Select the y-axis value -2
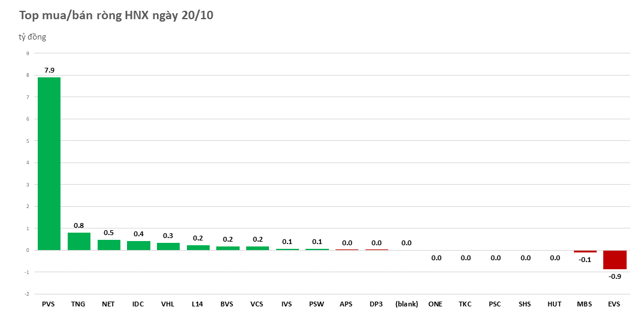 click(x=26, y=294)
